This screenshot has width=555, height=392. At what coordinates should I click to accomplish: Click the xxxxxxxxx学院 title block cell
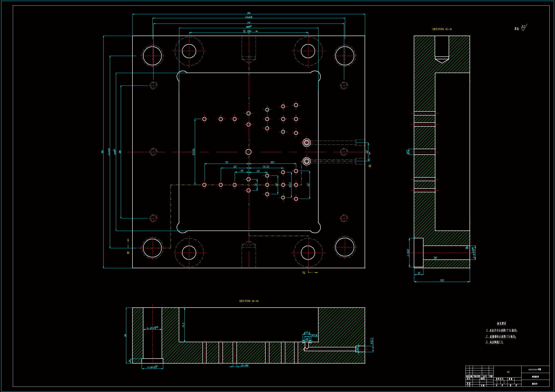(x=535, y=369)
